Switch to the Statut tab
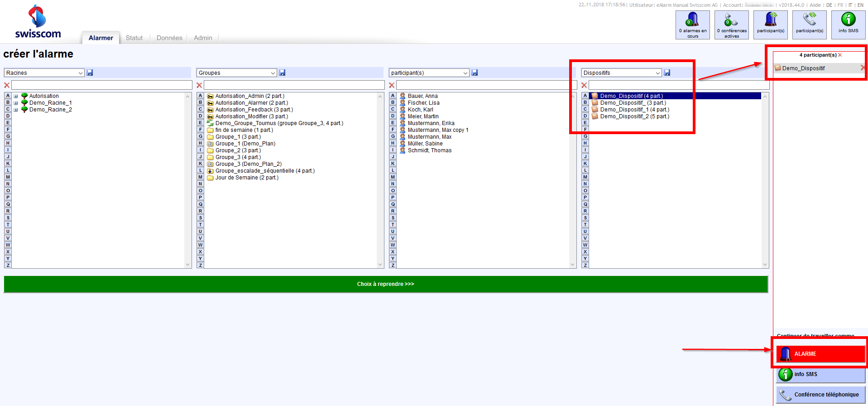The width and height of the screenshot is (868, 406). (134, 38)
